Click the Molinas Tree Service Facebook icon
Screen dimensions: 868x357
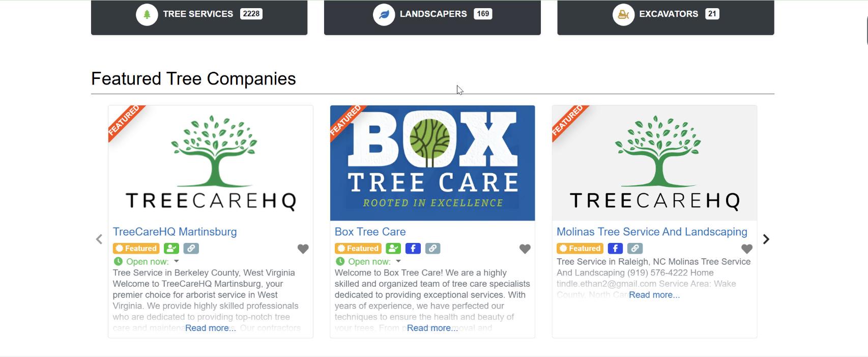point(615,249)
